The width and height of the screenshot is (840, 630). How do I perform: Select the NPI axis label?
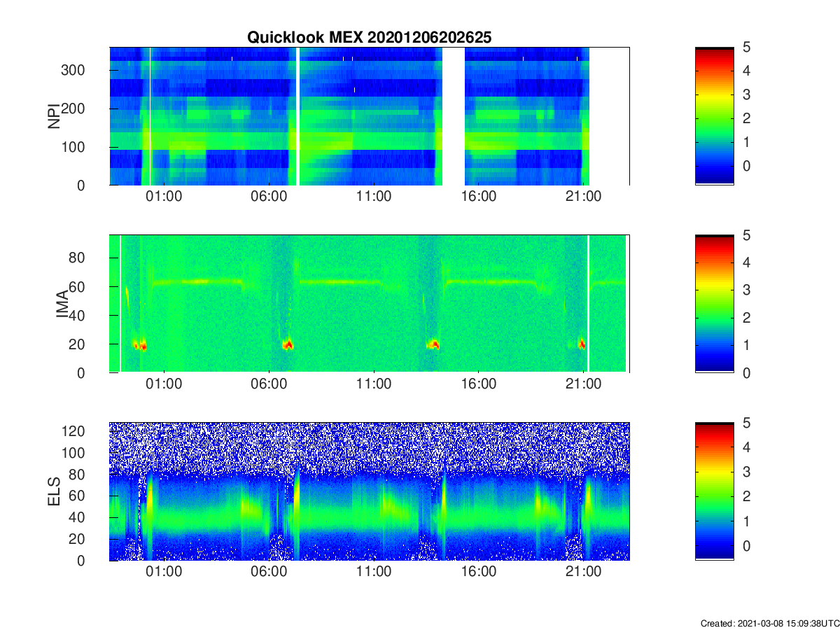point(53,116)
